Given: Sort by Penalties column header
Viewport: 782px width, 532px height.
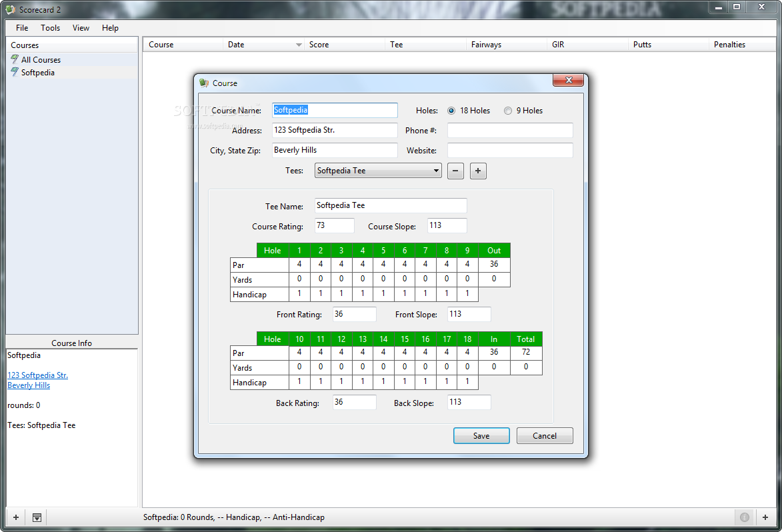Looking at the screenshot, I should [x=743, y=45].
